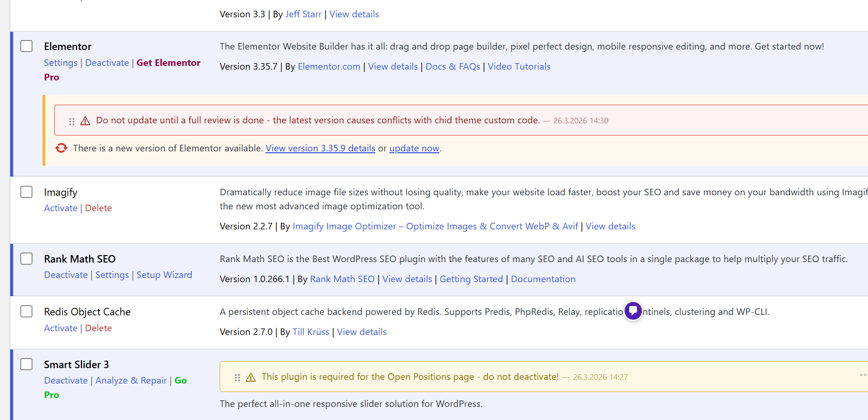The width and height of the screenshot is (868, 420).
Task: Tick the Redis Object Cache checkbox
Action: pos(27,312)
